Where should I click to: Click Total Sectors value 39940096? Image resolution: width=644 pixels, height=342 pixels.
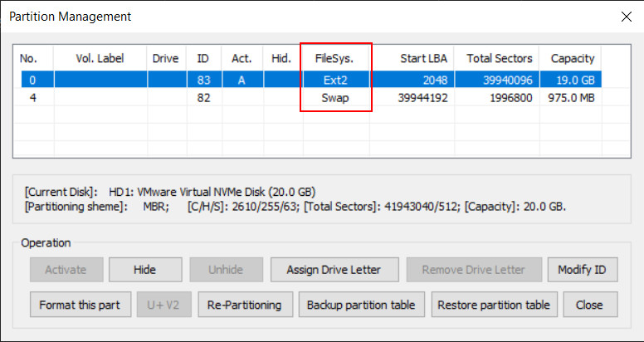(506, 80)
